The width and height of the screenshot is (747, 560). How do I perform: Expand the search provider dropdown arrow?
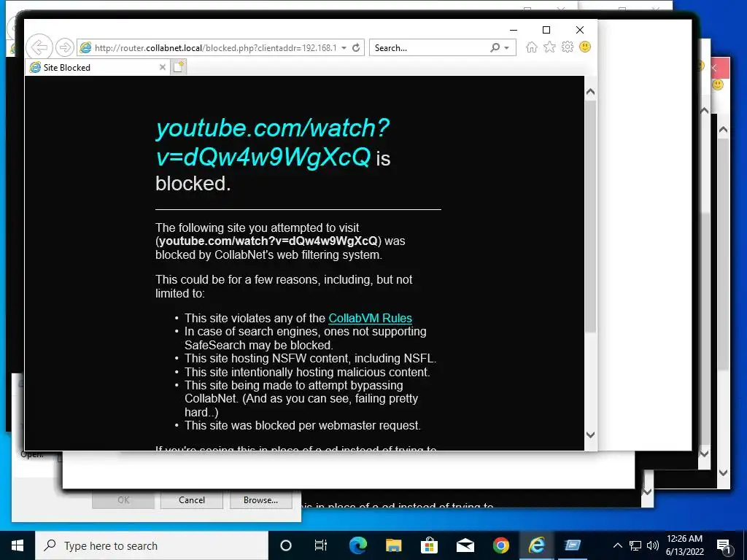507,47
